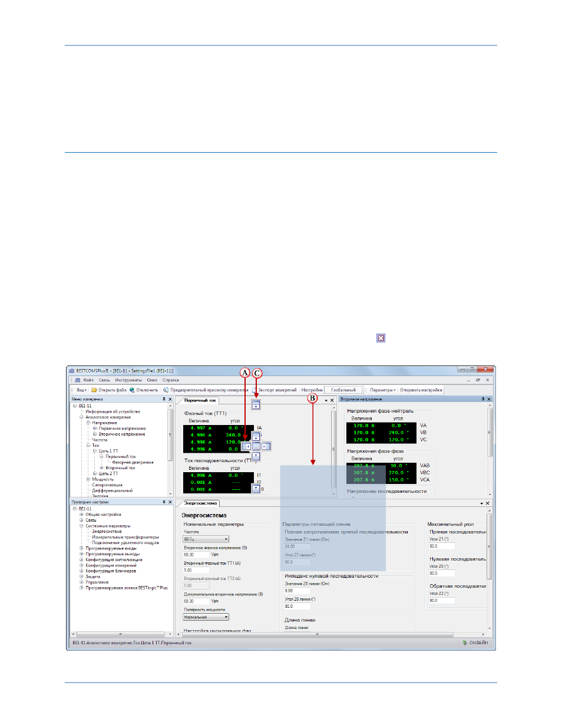This screenshot has height=728, width=562.
Task: Close the Первичный ток tab group
Action: click(x=332, y=400)
